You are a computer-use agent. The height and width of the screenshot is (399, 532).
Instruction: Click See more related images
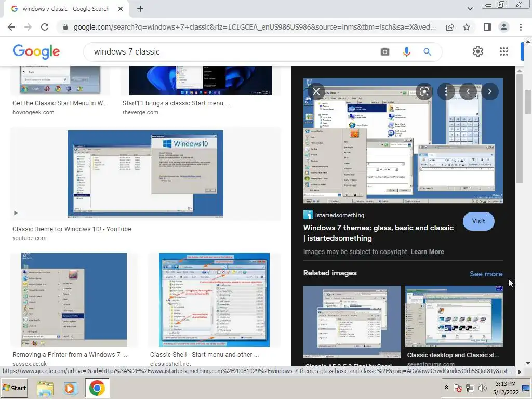click(486, 274)
